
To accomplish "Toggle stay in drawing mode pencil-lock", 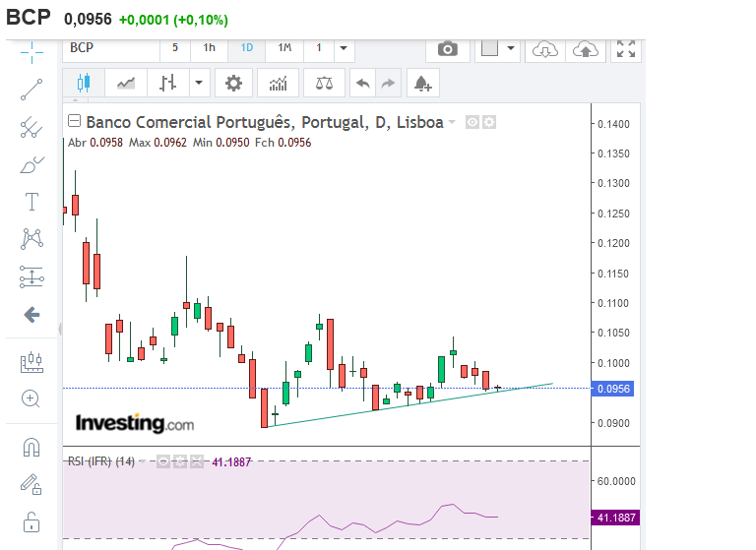I will 31,484.
